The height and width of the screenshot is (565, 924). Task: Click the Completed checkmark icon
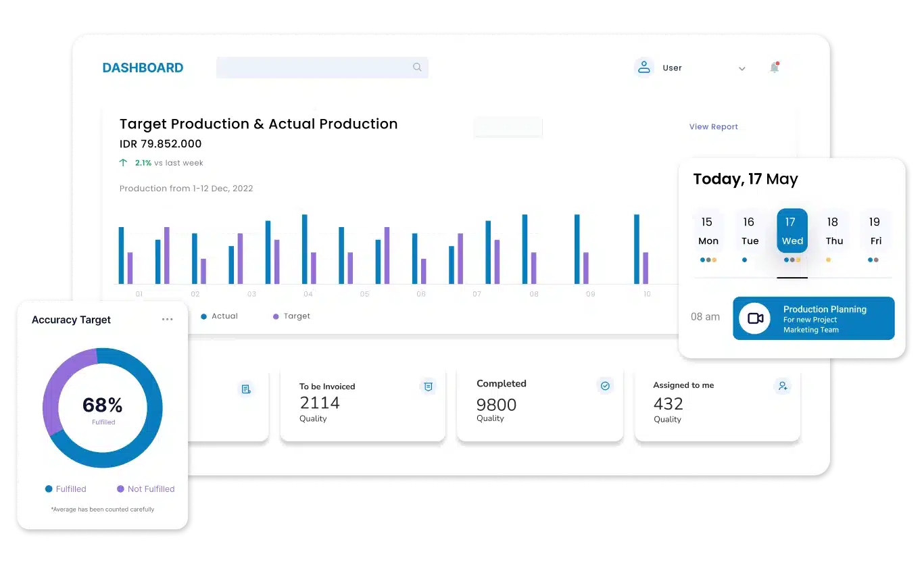click(x=606, y=386)
